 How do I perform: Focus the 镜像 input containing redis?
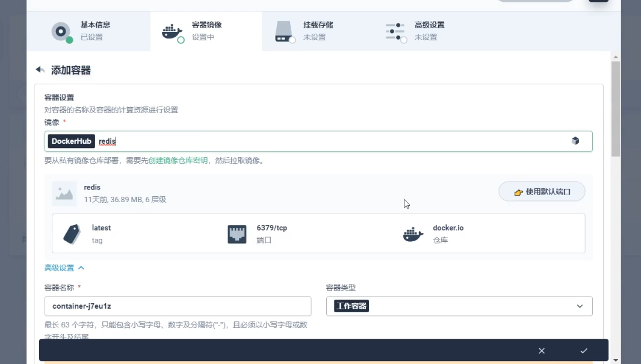[x=318, y=141]
